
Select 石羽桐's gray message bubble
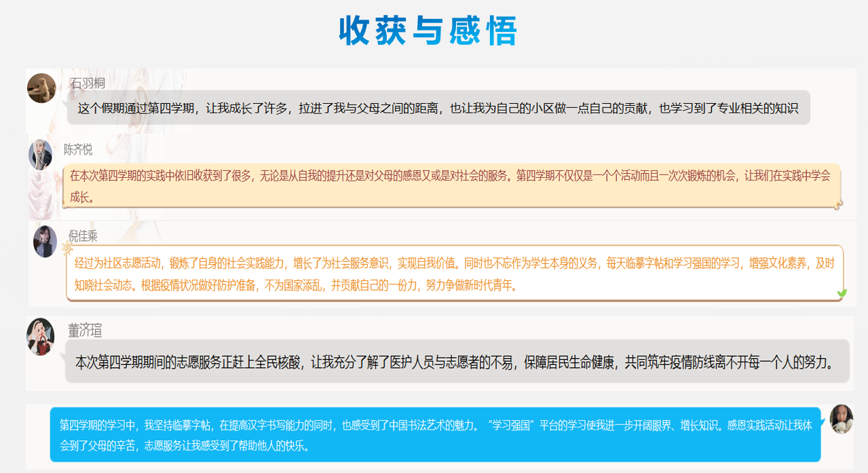click(438, 107)
